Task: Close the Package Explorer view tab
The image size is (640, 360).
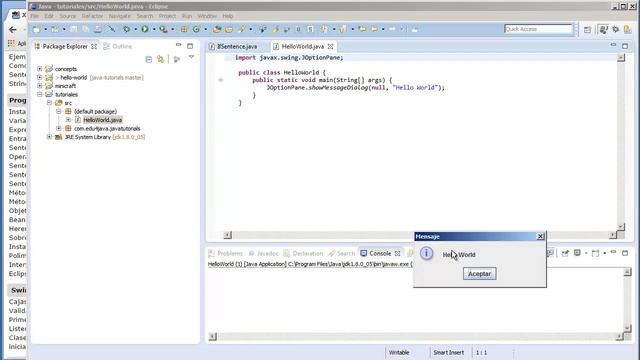Action: (x=94, y=47)
